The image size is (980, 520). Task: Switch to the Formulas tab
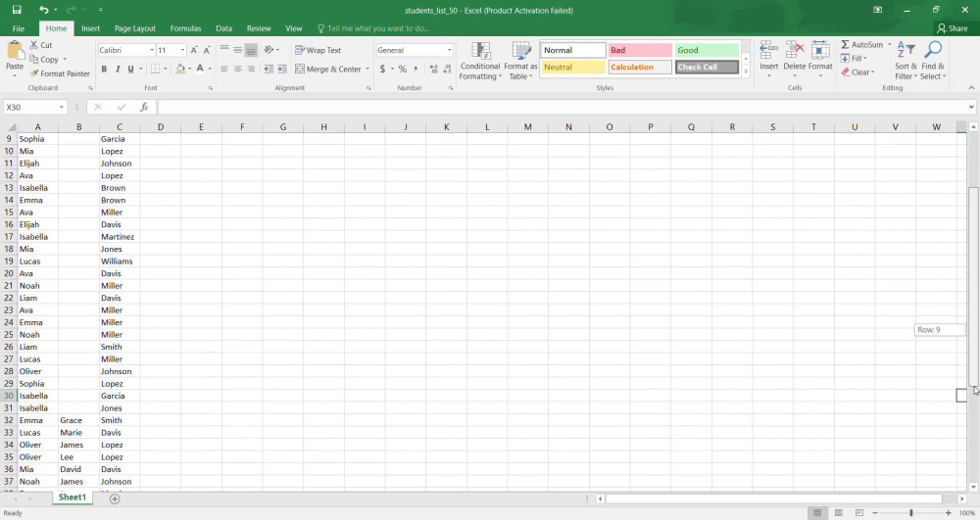pyautogui.click(x=185, y=28)
